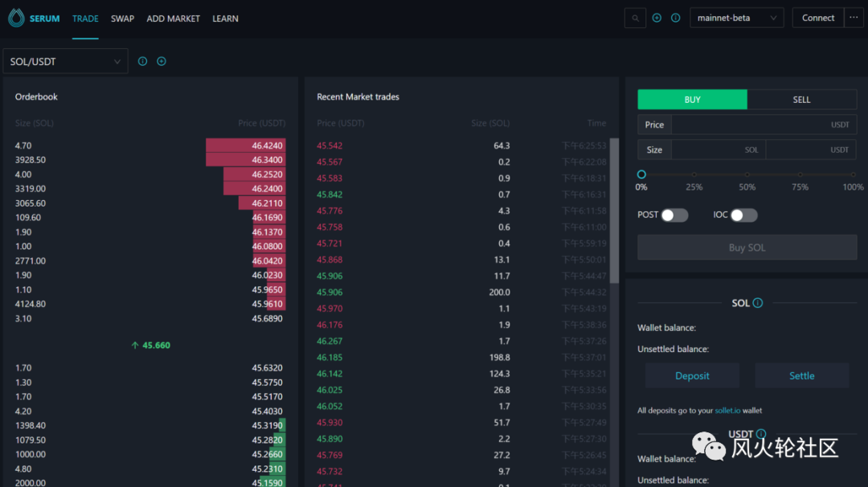
Task: Click the slider handle at 0%
Action: tap(641, 174)
